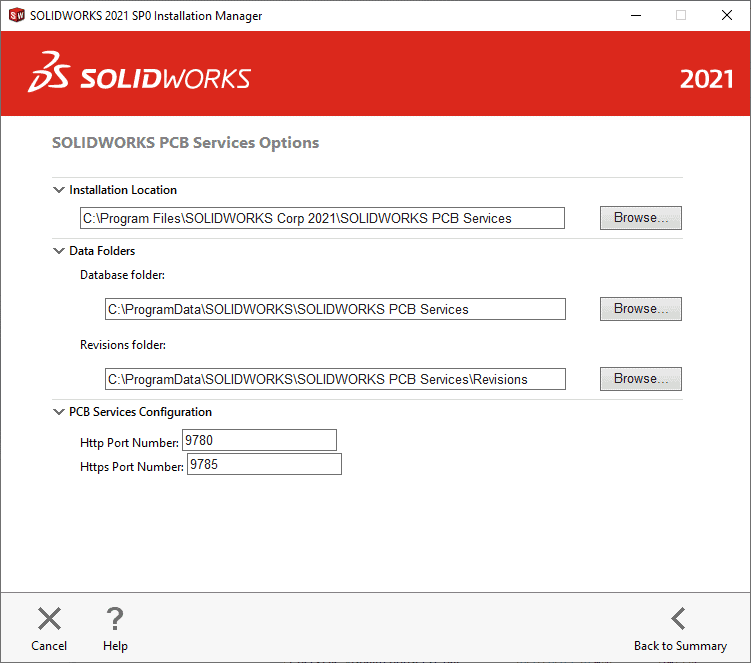The height and width of the screenshot is (663, 751).
Task: Click the 'Revisions folder:' label
Action: pyautogui.click(x=123, y=345)
